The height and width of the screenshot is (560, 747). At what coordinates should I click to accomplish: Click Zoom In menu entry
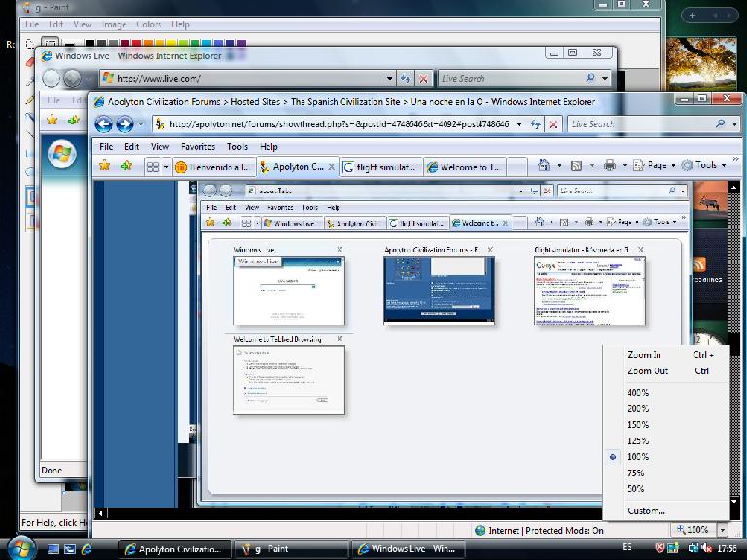click(x=644, y=355)
